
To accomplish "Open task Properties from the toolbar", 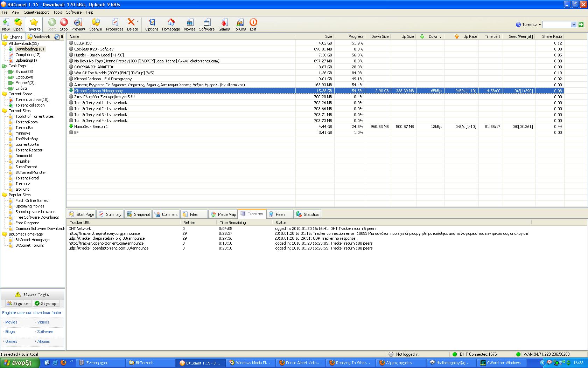I will point(114,25).
